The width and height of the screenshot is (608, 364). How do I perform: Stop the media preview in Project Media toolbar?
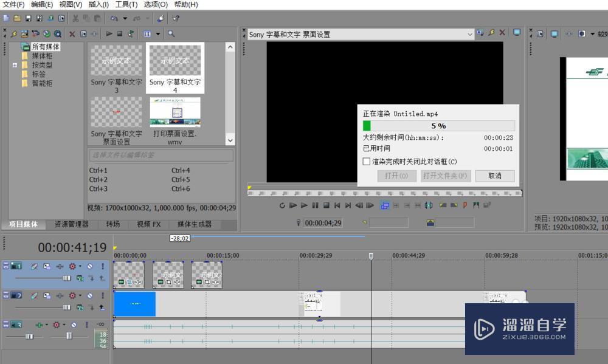120,33
